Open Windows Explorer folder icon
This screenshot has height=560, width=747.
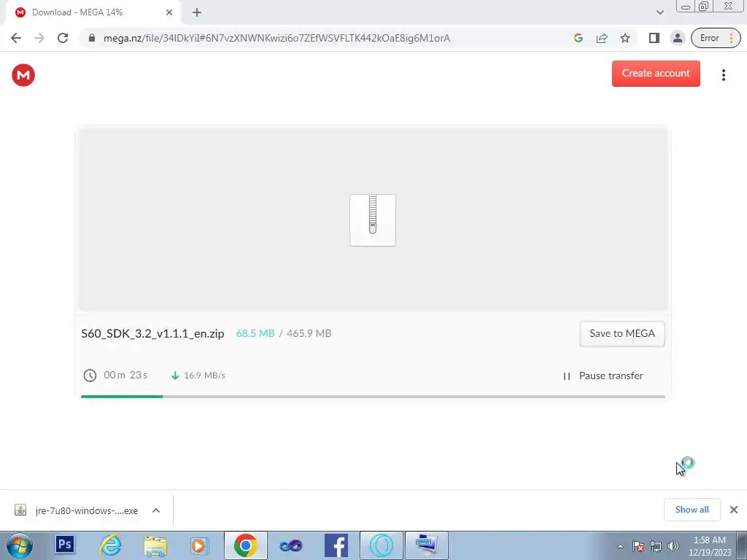(155, 546)
